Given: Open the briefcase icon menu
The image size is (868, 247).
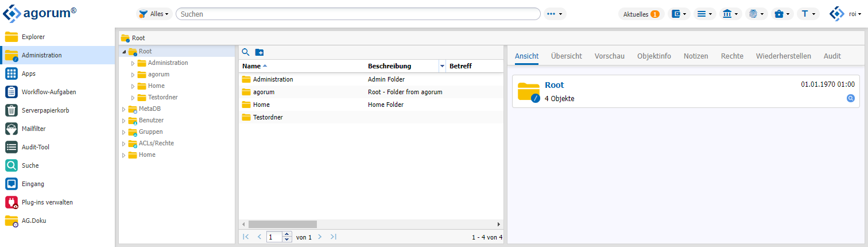Looking at the screenshot, I should tap(782, 14).
